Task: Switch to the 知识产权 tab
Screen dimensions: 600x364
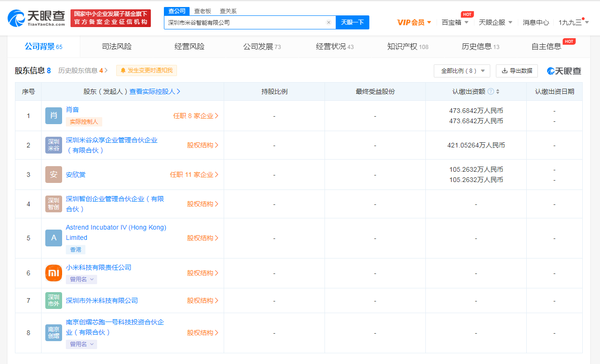Action: pos(408,47)
